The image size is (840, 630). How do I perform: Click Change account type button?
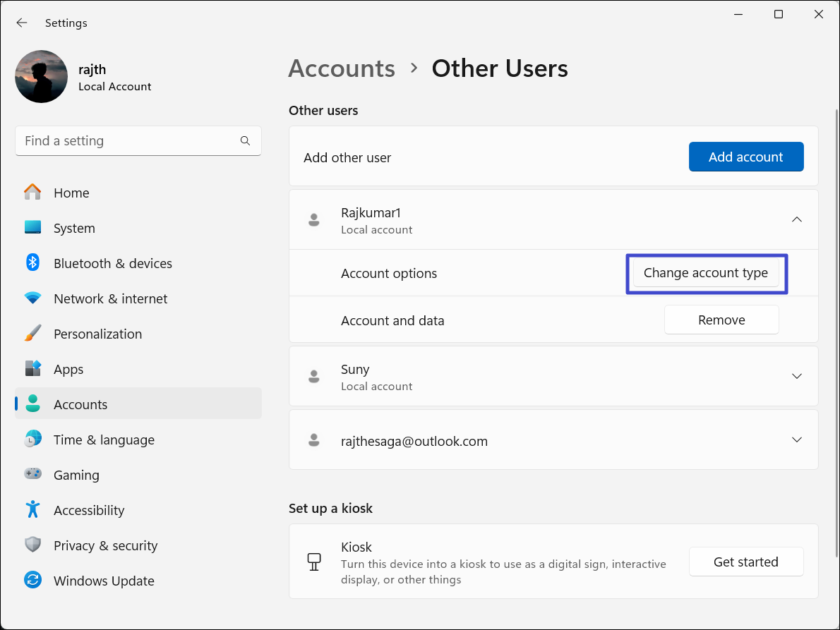705,273
